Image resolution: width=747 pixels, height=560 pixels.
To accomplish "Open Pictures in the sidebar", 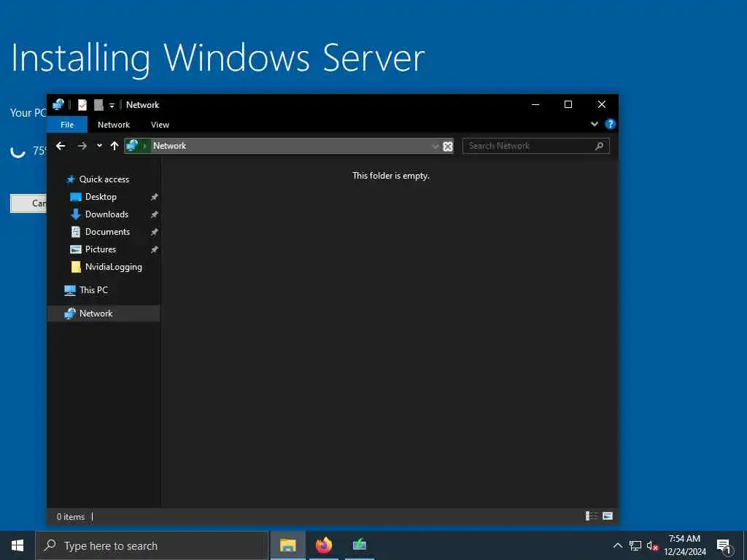I will [101, 249].
